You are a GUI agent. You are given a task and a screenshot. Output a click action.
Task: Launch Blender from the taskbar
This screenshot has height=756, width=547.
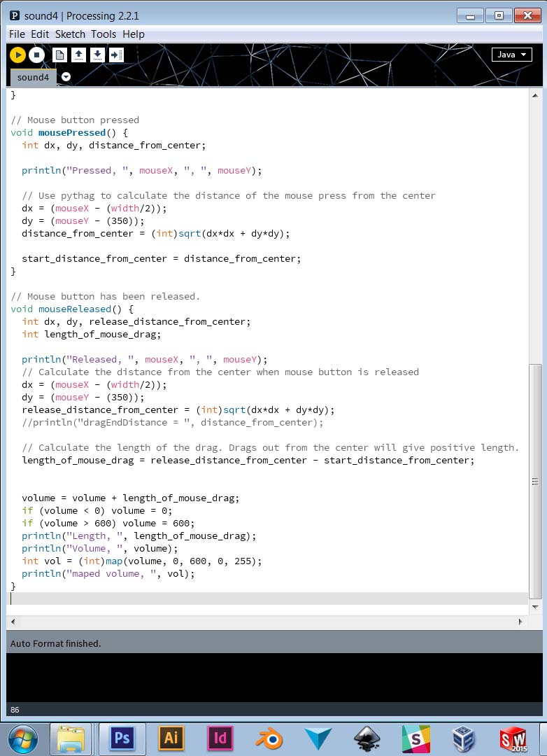[269, 739]
